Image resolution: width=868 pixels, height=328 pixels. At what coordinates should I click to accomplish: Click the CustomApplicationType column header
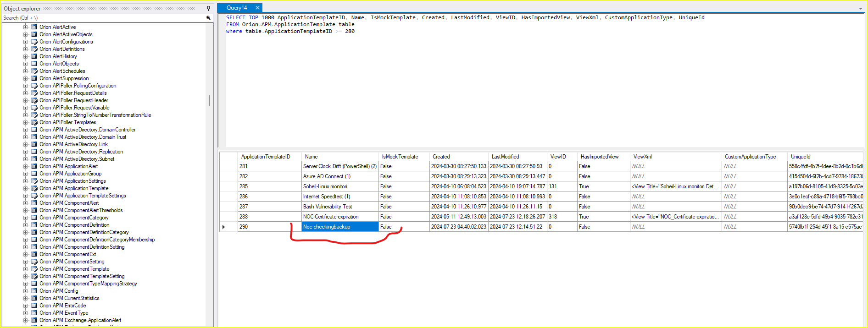tap(755, 157)
